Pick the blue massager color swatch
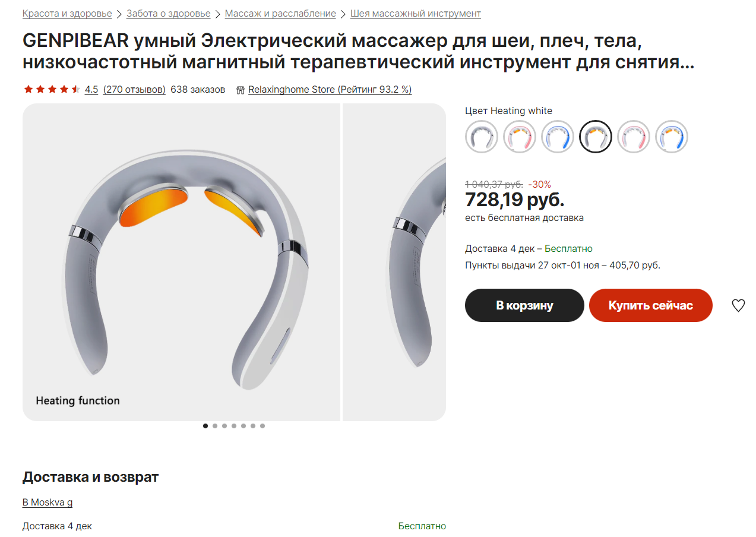The height and width of the screenshot is (537, 756). 558,137
